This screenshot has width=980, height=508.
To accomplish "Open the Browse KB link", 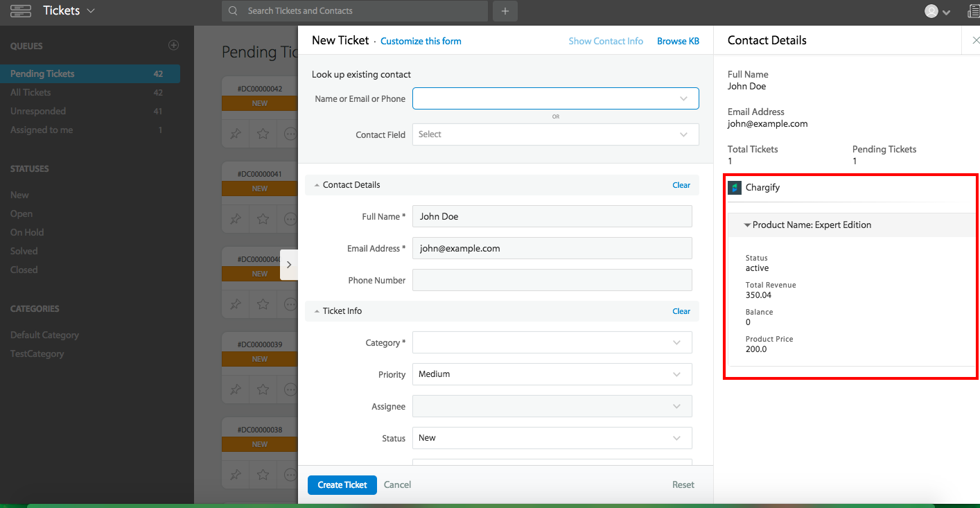I will pyautogui.click(x=678, y=42).
